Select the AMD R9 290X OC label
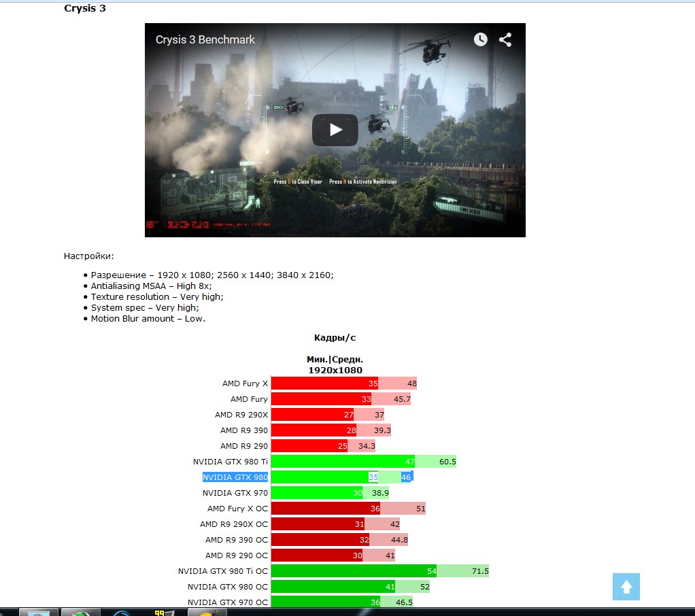This screenshot has width=695, height=616. tap(234, 524)
